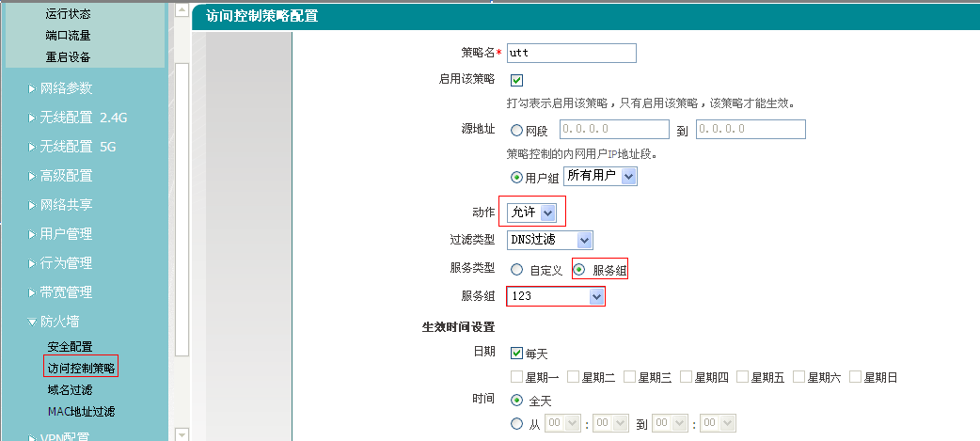Open the 动作 允许 dropdown
The width and height of the screenshot is (980, 441).
point(532,213)
